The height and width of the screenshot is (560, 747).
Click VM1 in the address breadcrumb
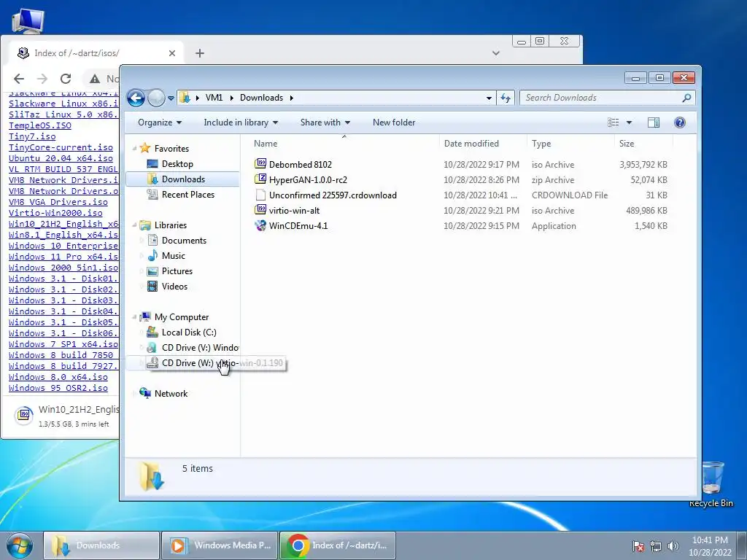214,98
